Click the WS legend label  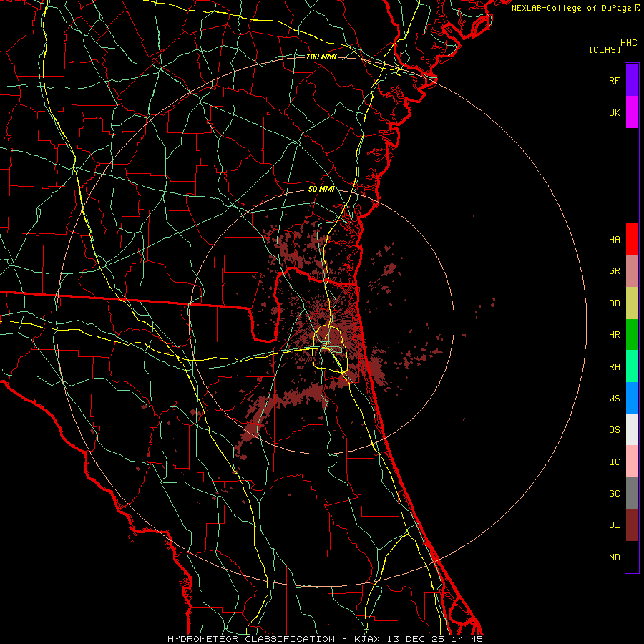tap(614, 399)
